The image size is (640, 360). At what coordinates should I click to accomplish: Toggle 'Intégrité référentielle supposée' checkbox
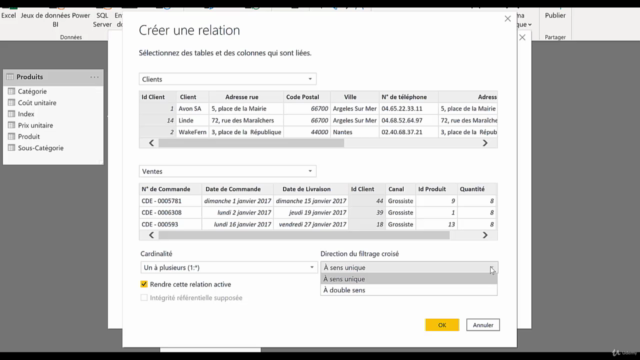pos(144,298)
